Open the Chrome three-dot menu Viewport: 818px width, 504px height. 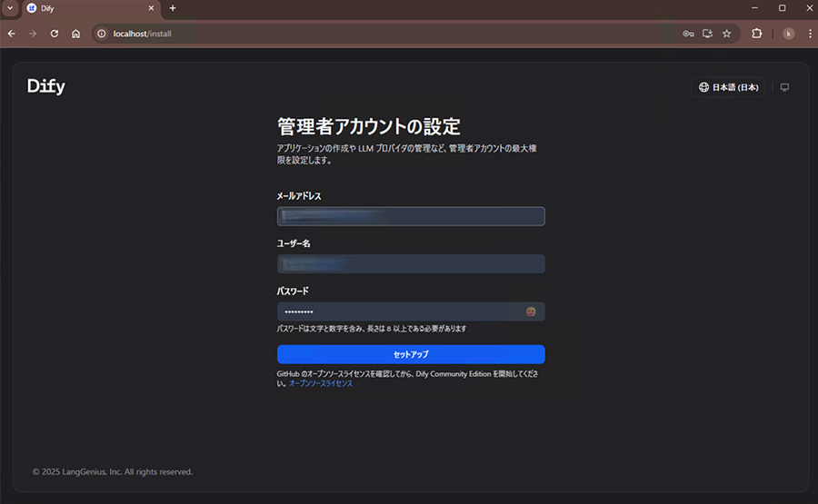(807, 34)
